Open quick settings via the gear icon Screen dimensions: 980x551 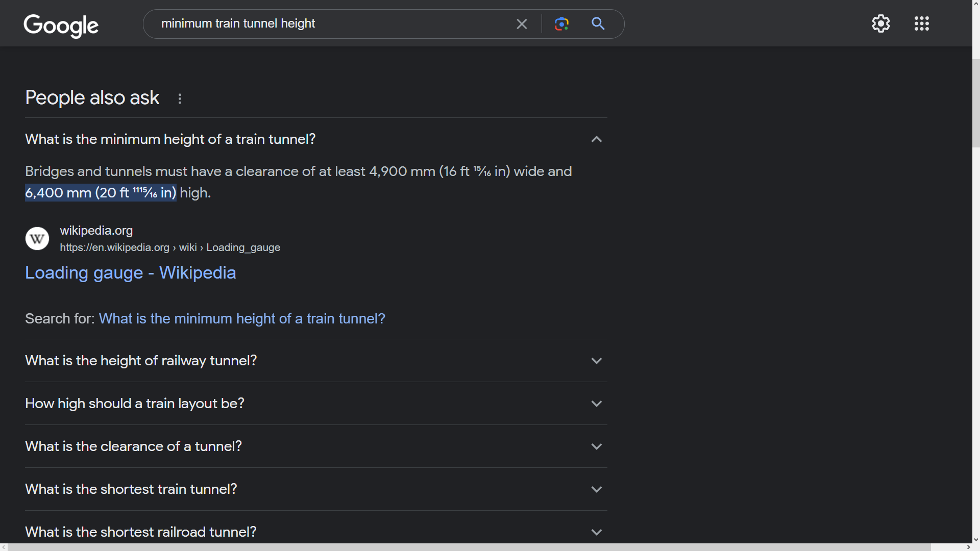click(881, 23)
